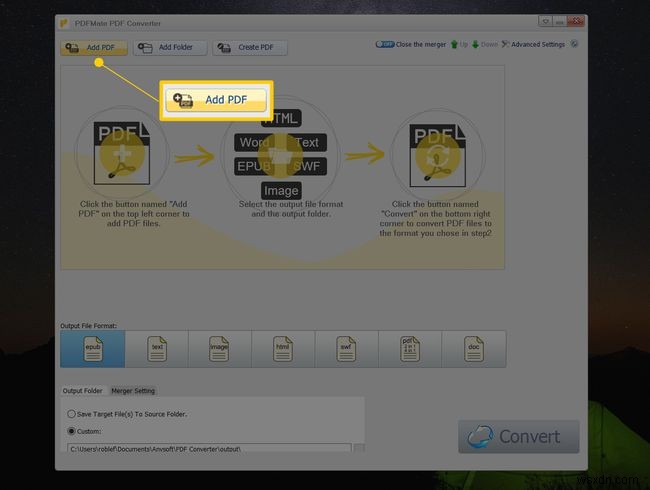
Task: Toggle the Close the merger switch
Action: click(x=385, y=44)
